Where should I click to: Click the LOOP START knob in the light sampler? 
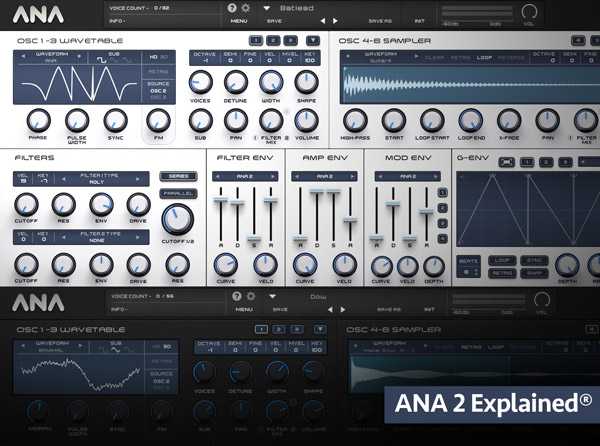[432, 120]
